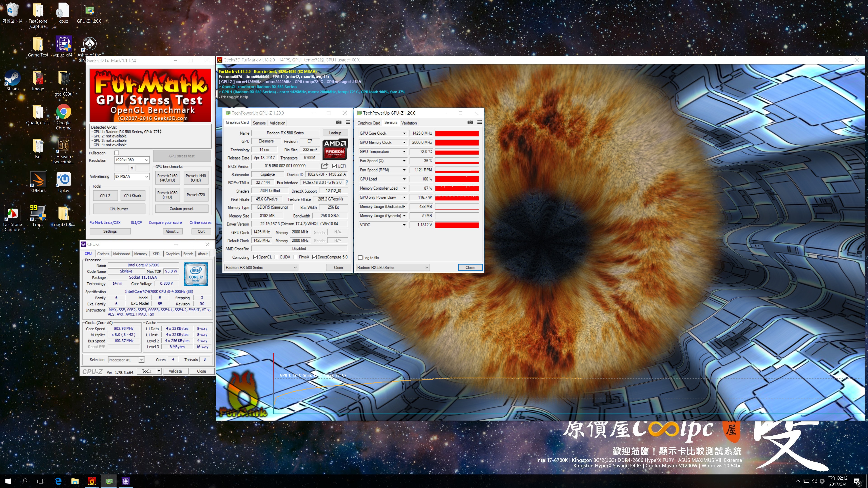Click Detected GPUs list box in FurMark

click(150, 136)
